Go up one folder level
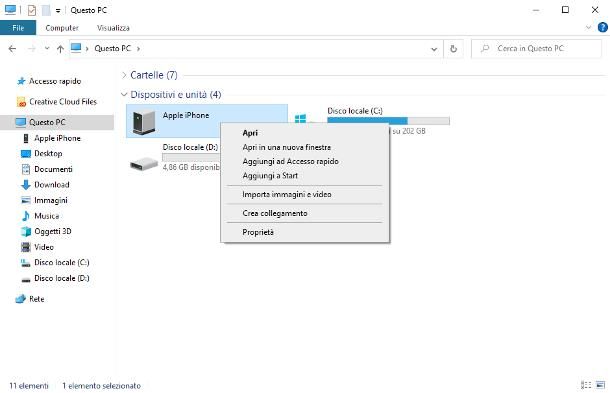 click(60, 49)
